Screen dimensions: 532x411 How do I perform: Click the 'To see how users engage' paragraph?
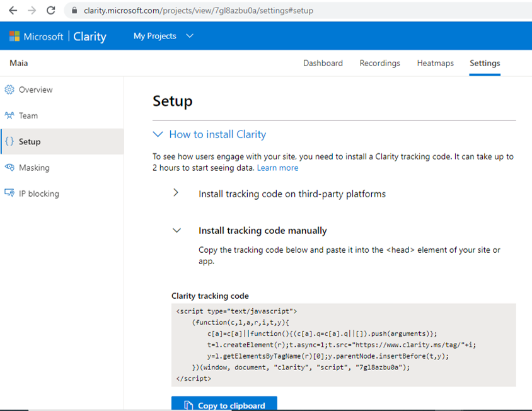(x=333, y=162)
